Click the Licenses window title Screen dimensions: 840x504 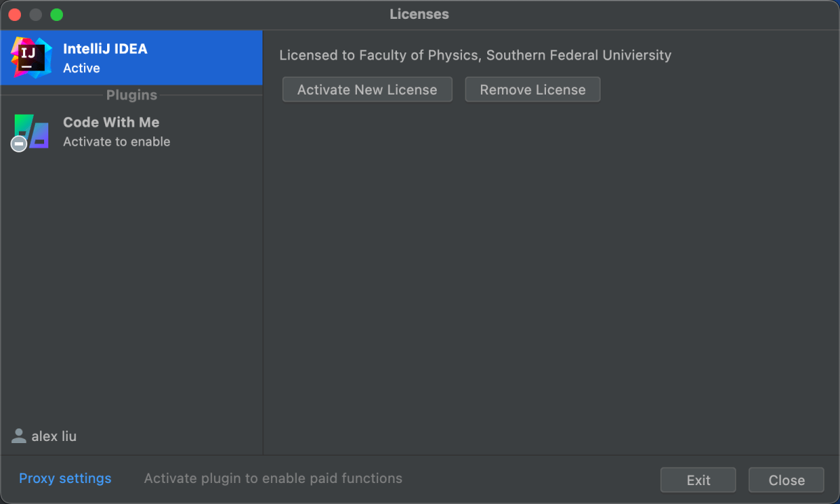pyautogui.click(x=419, y=14)
